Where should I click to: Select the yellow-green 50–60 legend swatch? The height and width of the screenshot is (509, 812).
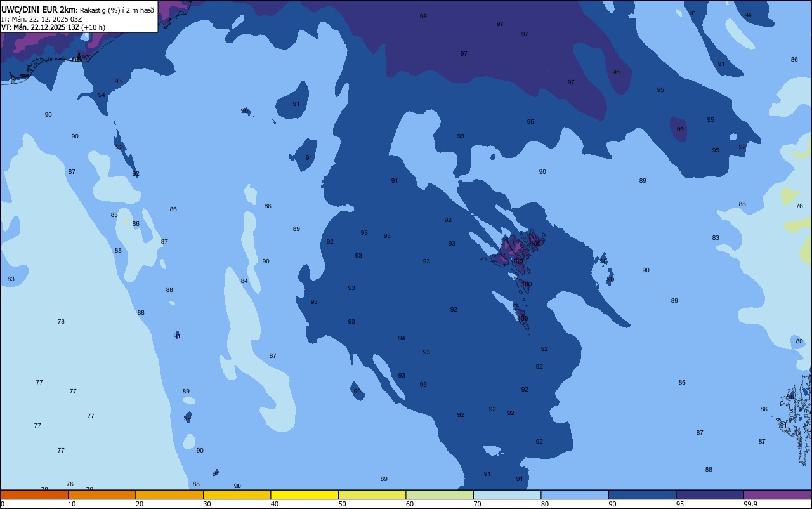pos(372,494)
